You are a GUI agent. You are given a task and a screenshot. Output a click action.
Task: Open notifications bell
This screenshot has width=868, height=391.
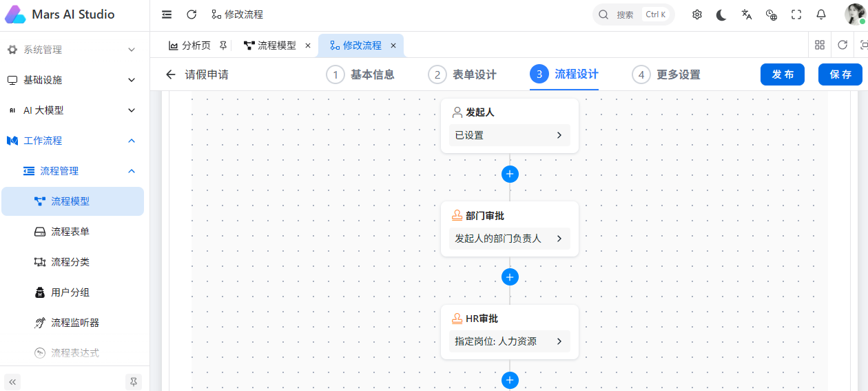click(x=820, y=14)
